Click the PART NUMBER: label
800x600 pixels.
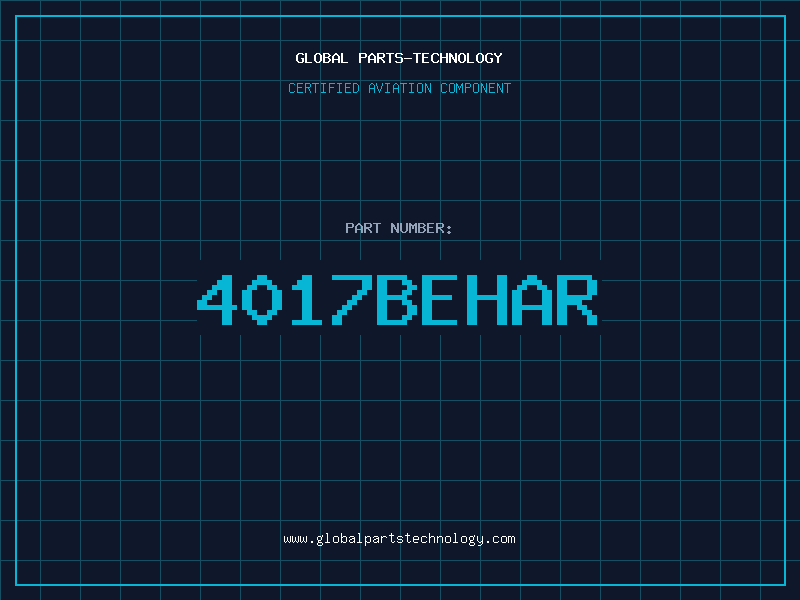pos(399,228)
